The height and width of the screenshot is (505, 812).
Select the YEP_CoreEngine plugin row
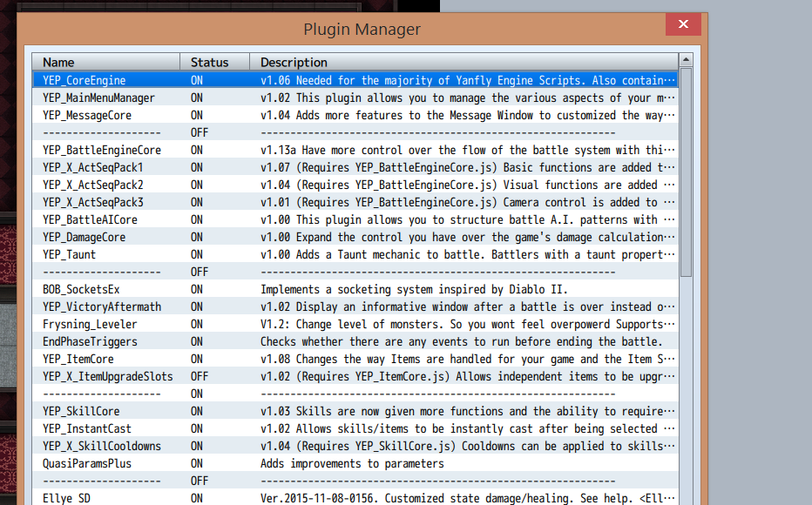pyautogui.click(x=355, y=80)
